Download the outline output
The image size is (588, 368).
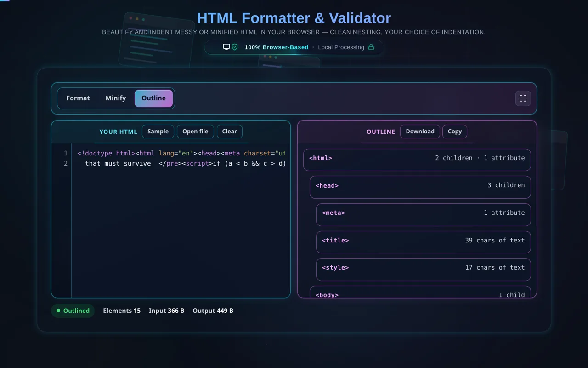[420, 132]
